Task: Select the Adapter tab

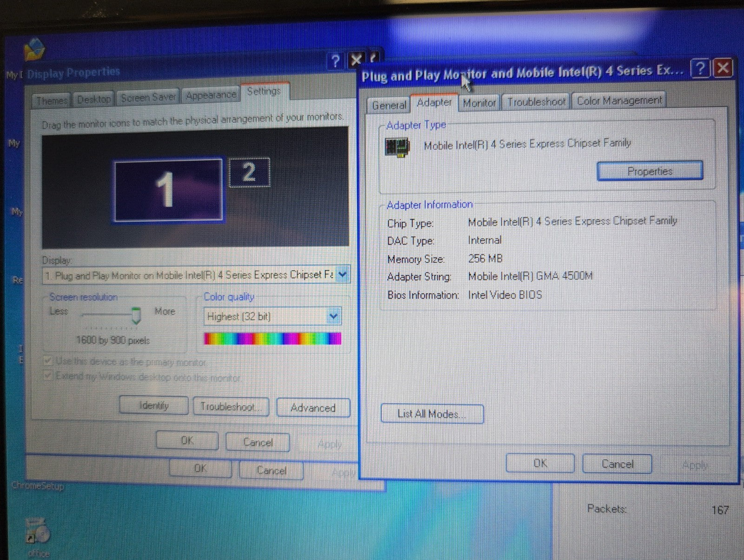Action: tap(434, 103)
